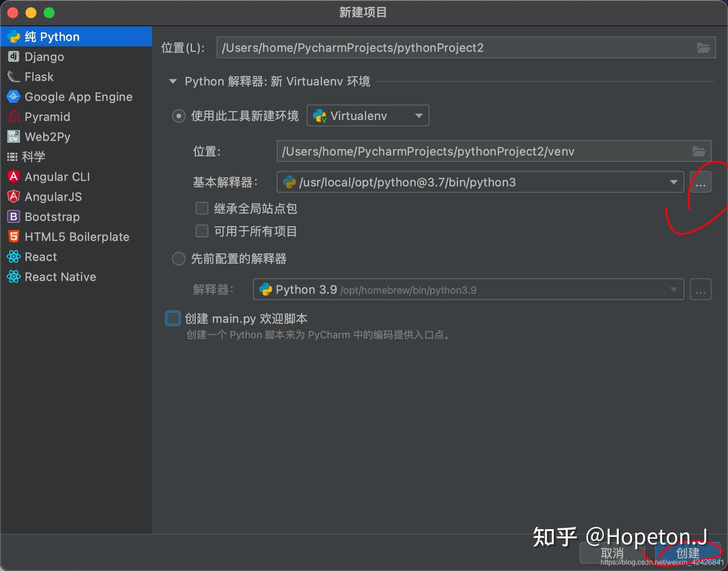Collapse the Python 解释器 section triangle
This screenshot has width=728, height=571.
click(x=172, y=81)
